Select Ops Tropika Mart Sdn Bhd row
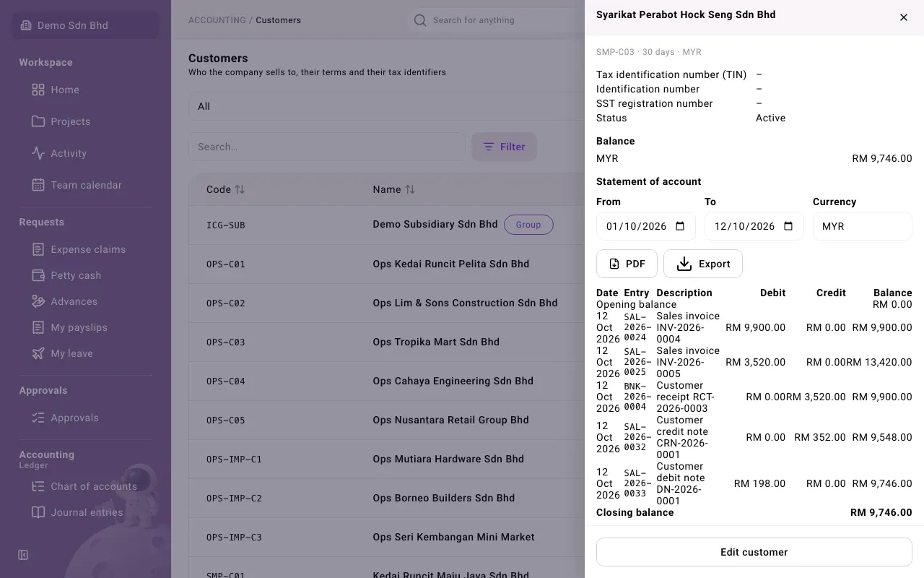Screen dimensions: 924x578 (x=387, y=342)
